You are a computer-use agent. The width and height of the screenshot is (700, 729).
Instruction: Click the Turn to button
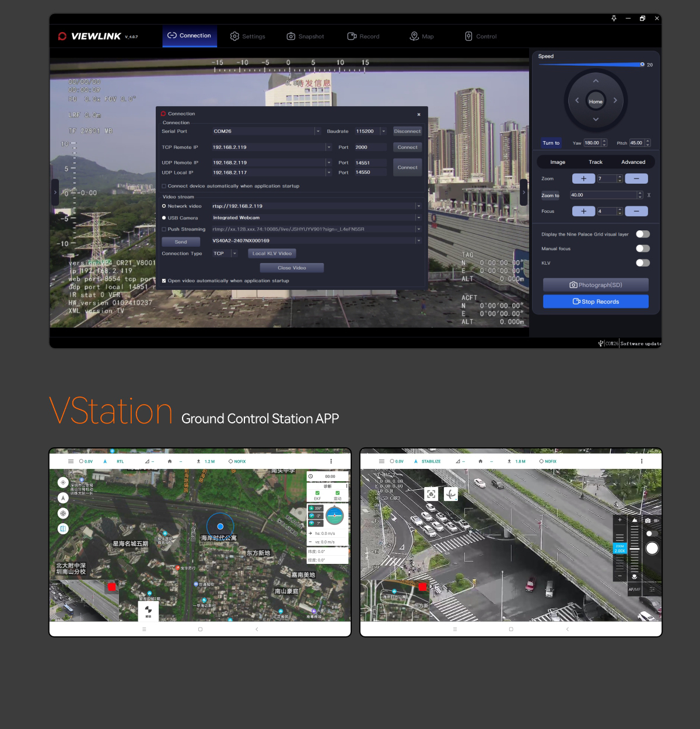click(x=551, y=143)
